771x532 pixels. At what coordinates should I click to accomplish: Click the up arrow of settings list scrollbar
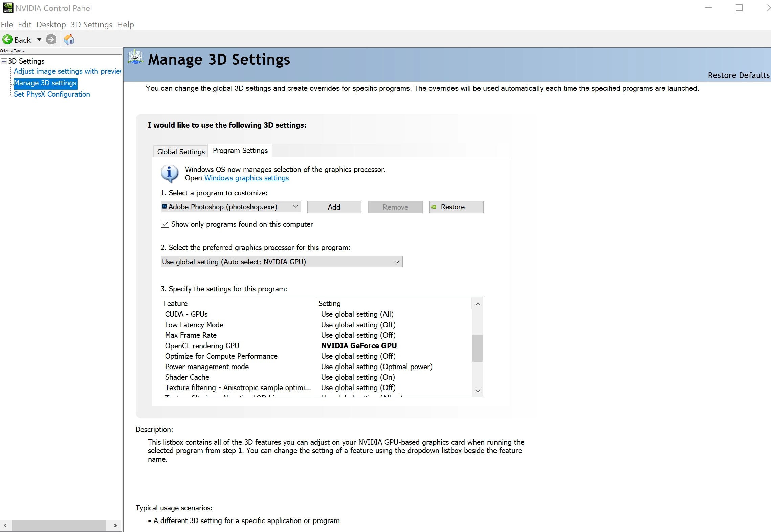(478, 304)
